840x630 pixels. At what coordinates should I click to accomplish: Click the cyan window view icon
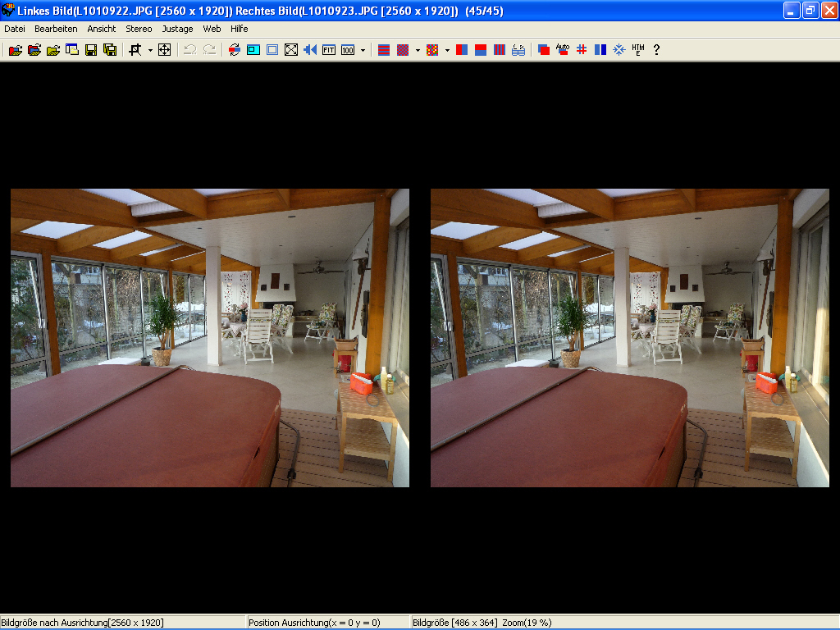click(x=253, y=50)
